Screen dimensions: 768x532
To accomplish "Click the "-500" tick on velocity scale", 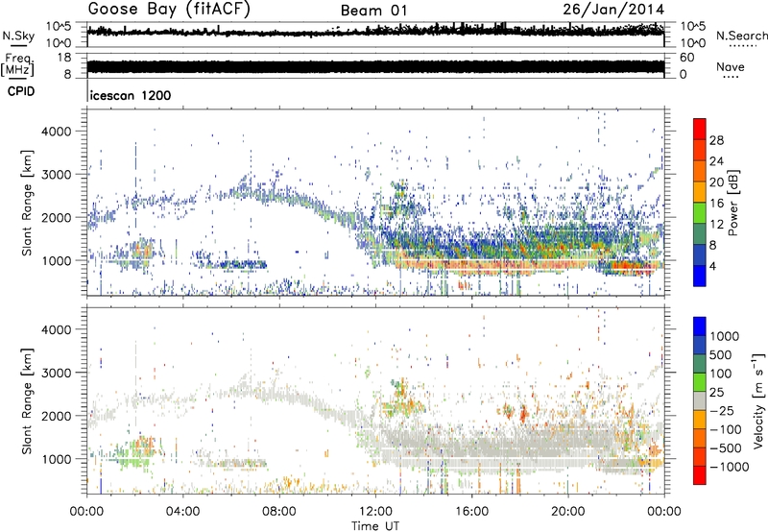I will pyautogui.click(x=726, y=448).
